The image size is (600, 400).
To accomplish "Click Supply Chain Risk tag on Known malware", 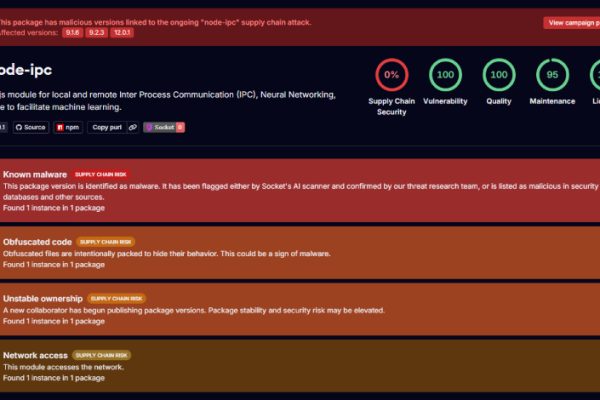I will [101, 175].
